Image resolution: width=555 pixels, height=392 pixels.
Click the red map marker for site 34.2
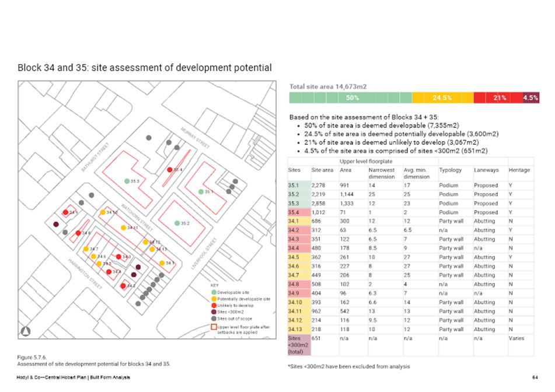tap(123, 286)
